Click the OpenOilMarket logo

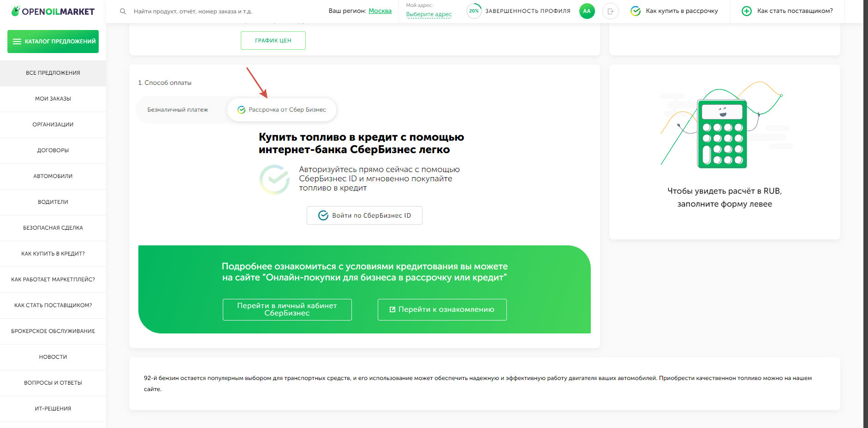[x=53, y=11]
